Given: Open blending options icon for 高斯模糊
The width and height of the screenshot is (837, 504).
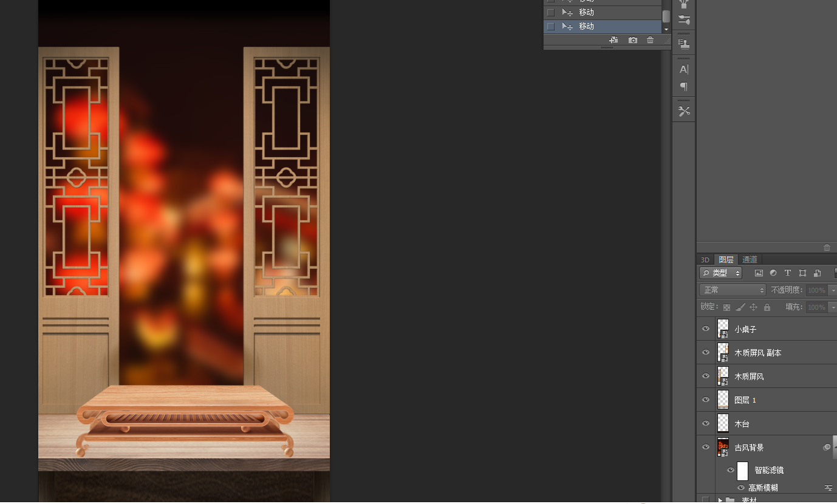Looking at the screenshot, I should pos(828,488).
